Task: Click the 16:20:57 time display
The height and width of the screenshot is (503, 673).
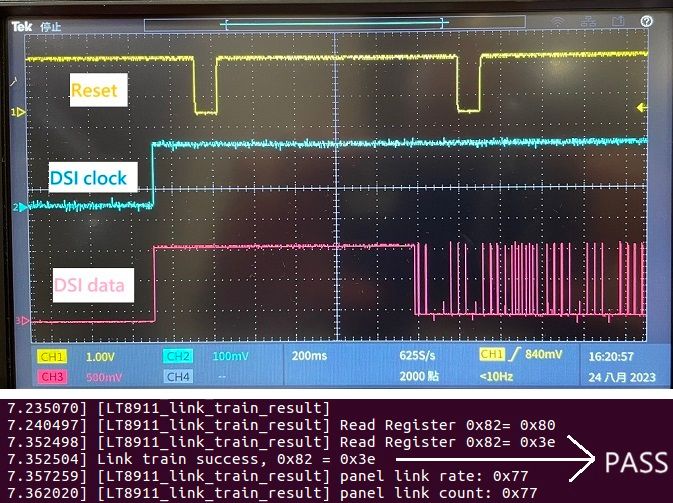Action: pos(611,357)
